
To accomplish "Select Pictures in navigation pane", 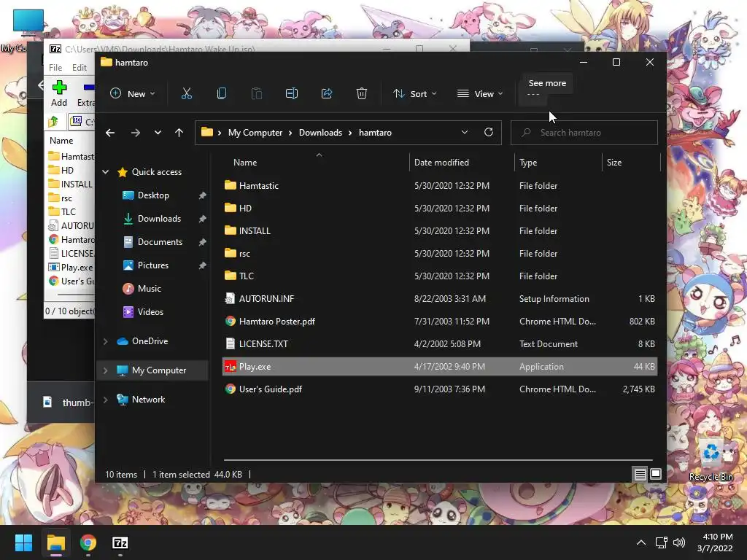I will coord(153,265).
